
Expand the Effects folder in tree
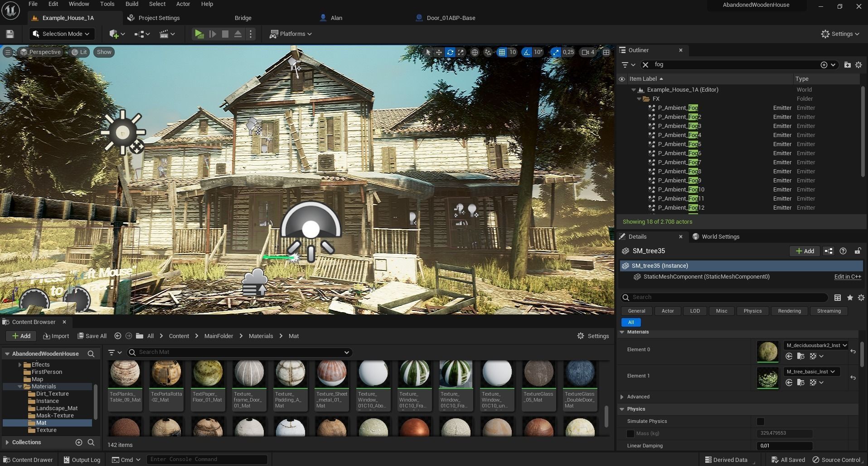click(19, 365)
